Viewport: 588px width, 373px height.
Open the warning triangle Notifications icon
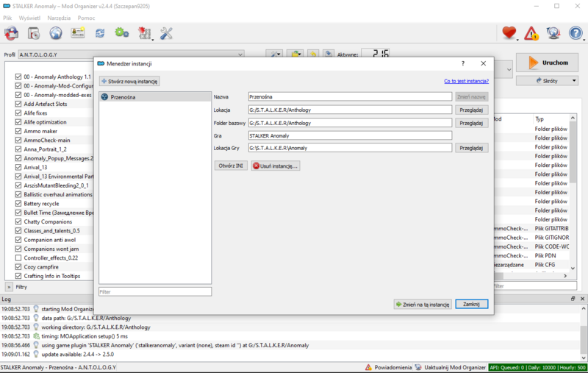point(531,33)
